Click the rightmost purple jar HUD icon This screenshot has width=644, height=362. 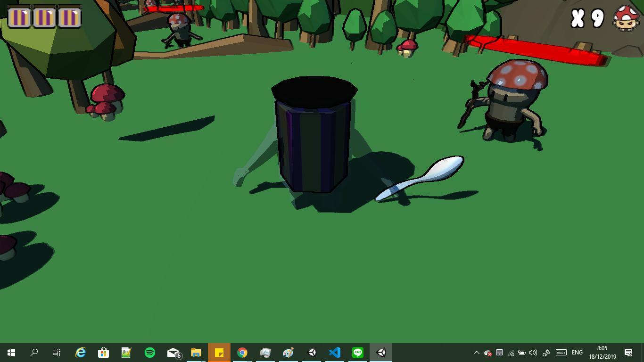pos(69,17)
